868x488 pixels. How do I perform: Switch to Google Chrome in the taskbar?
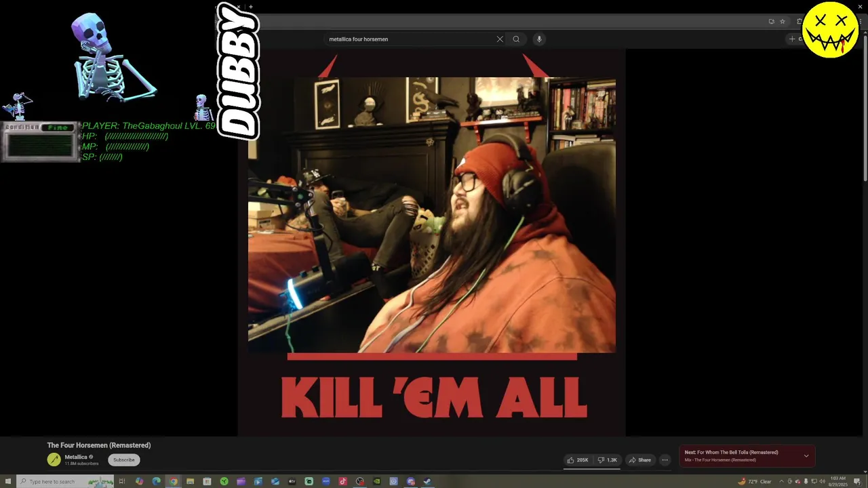173,481
